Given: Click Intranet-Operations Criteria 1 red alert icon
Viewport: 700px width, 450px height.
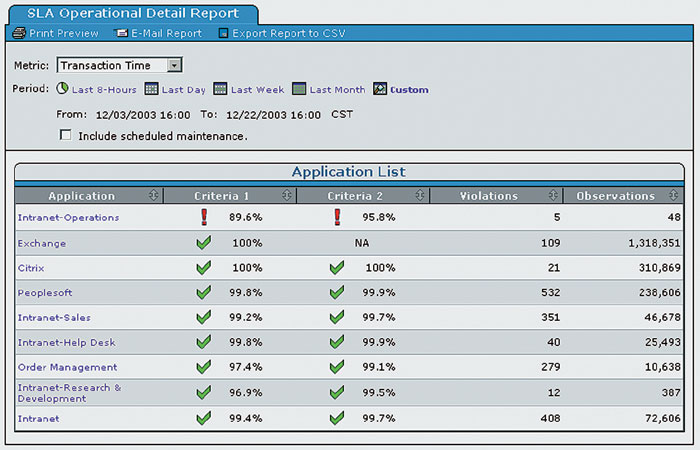Looking at the screenshot, I should click(x=203, y=216).
